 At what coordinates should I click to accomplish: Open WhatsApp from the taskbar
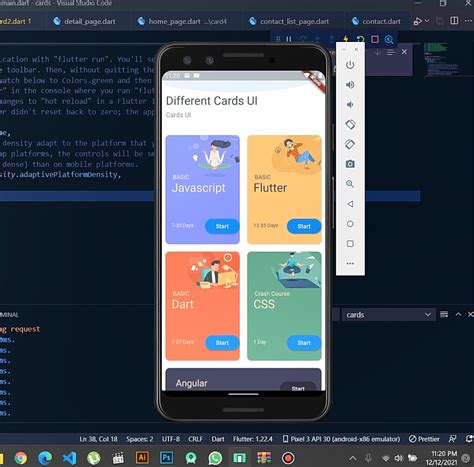tap(215, 458)
